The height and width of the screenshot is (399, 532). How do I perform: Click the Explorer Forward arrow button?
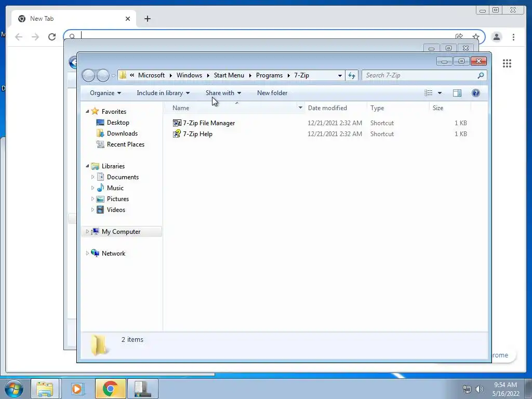click(x=103, y=75)
